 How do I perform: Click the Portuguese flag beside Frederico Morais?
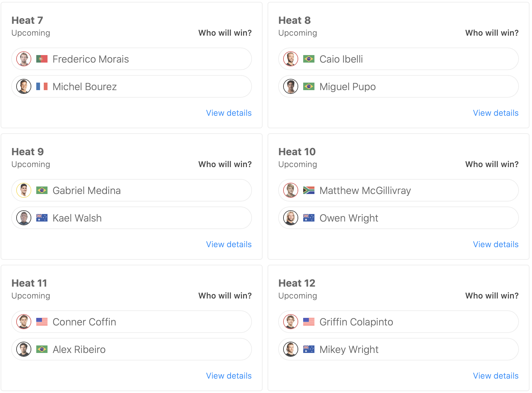(42, 59)
